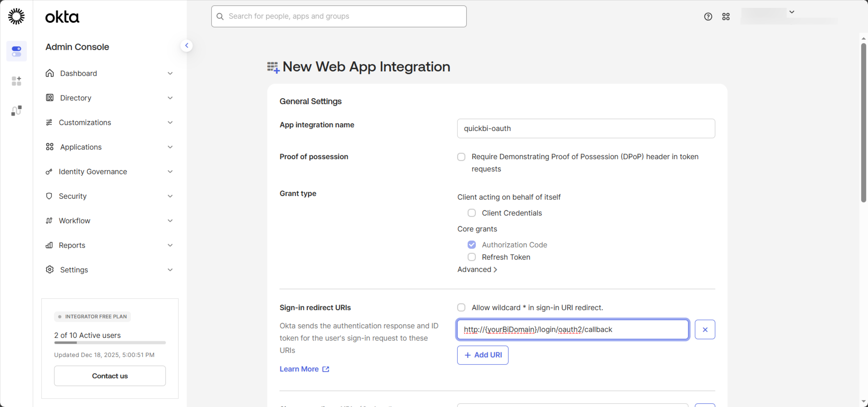Screen dimensions: 868x407
Task: Enable the DPoP header requirement checkbox
Action: 461,157
